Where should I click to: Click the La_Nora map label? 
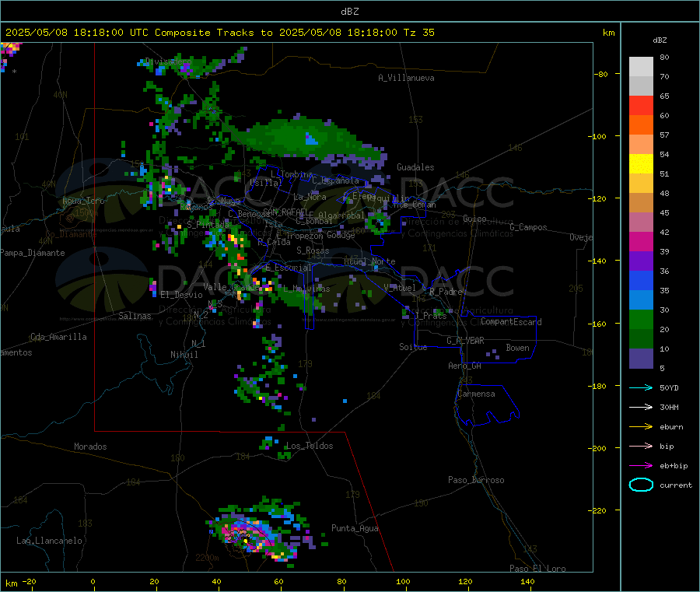click(310, 197)
